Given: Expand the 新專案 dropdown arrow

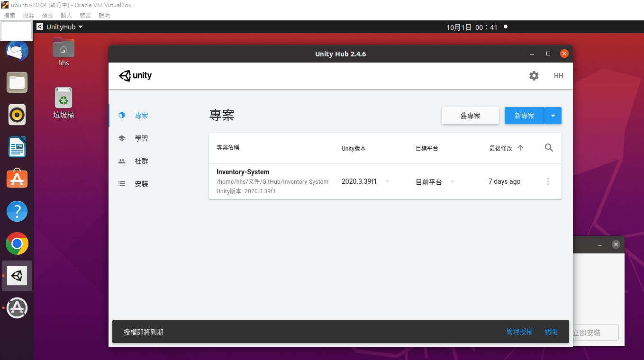Looking at the screenshot, I should (x=553, y=116).
